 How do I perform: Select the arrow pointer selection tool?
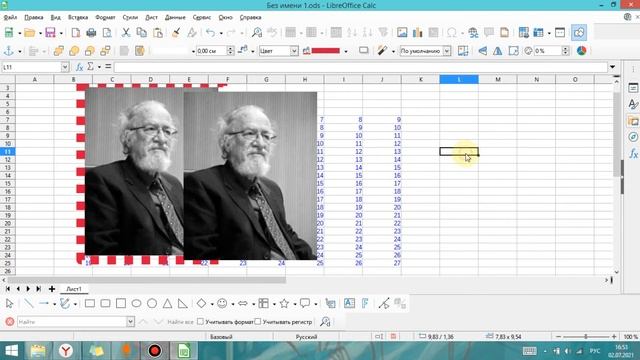(9, 303)
